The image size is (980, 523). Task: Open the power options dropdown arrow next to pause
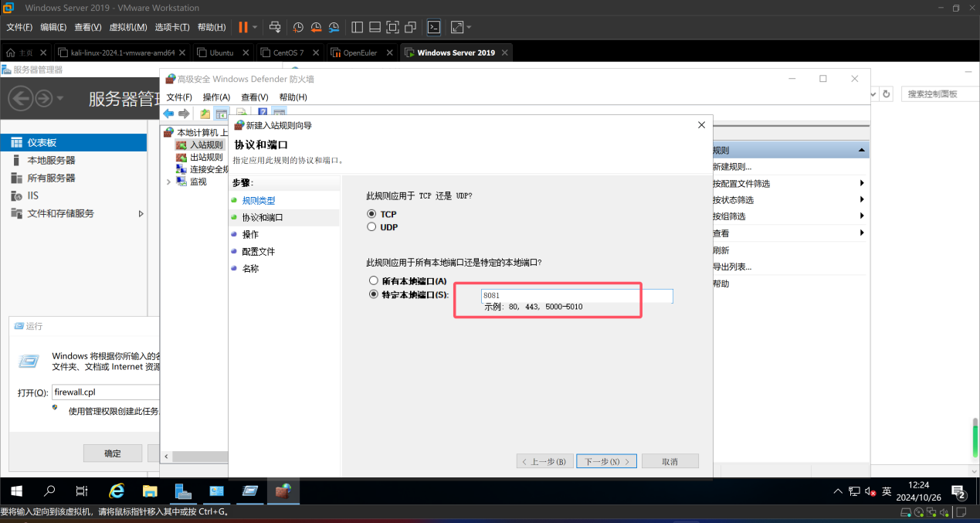click(255, 27)
